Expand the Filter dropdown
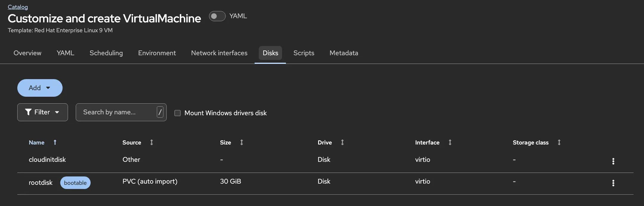644x206 pixels. pyautogui.click(x=43, y=112)
